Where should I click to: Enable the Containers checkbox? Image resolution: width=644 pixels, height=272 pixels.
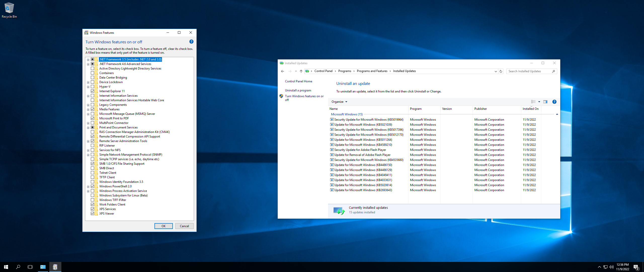click(x=93, y=73)
